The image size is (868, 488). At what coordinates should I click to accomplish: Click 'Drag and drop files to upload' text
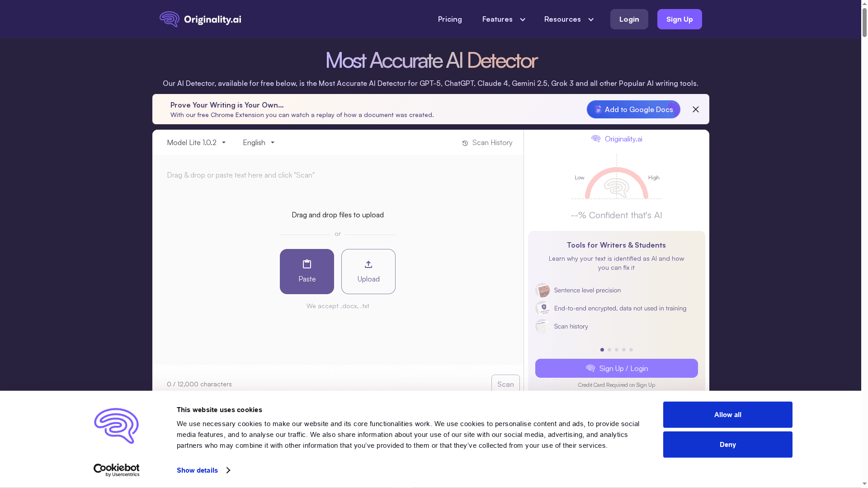[338, 215]
